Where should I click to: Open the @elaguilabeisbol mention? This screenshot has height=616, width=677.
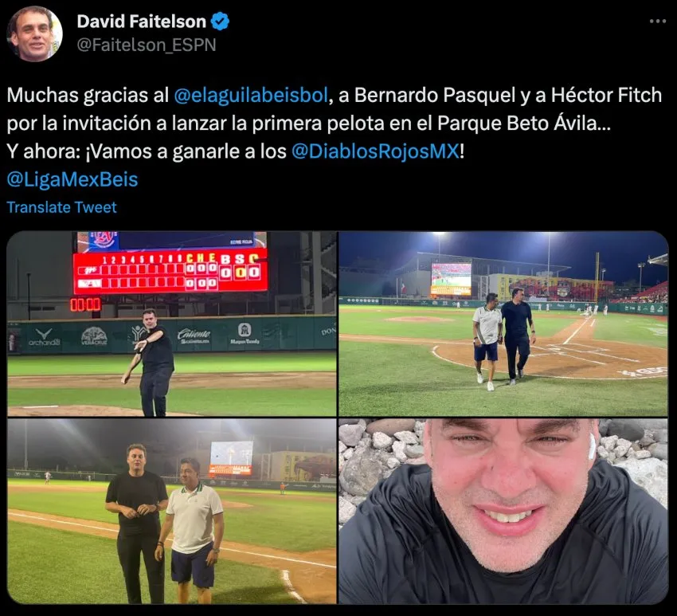[251, 96]
